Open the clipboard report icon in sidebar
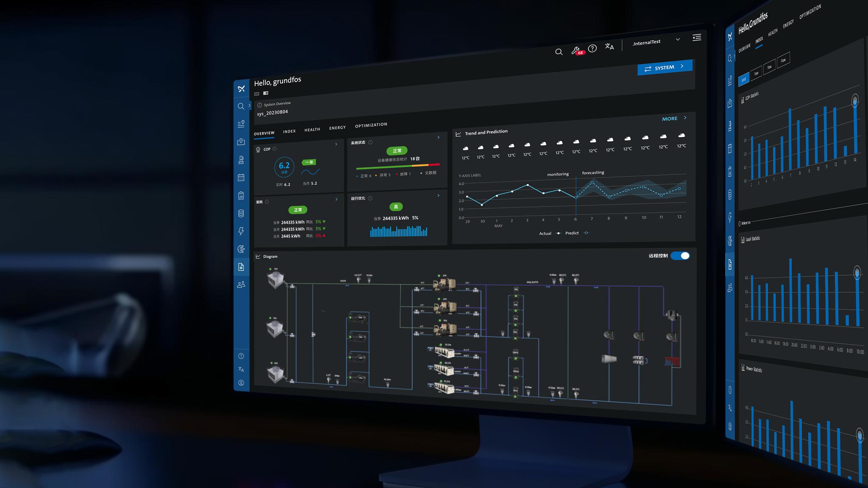 coord(241,195)
